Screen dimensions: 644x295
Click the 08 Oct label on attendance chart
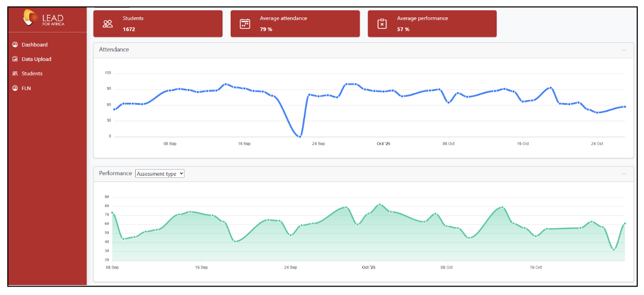point(448,143)
